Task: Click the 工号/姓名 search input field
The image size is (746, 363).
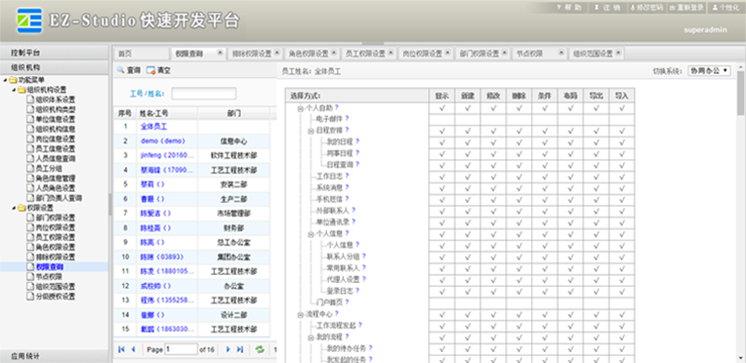Action: 204,94
